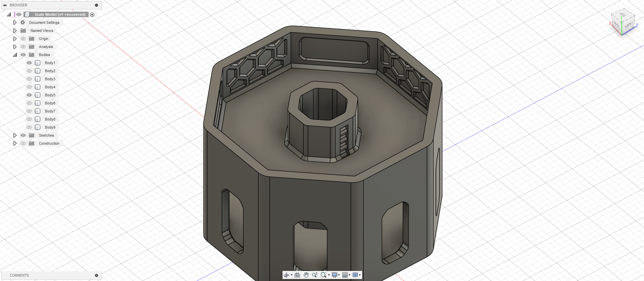Expand the Analysis folder

click(15, 47)
